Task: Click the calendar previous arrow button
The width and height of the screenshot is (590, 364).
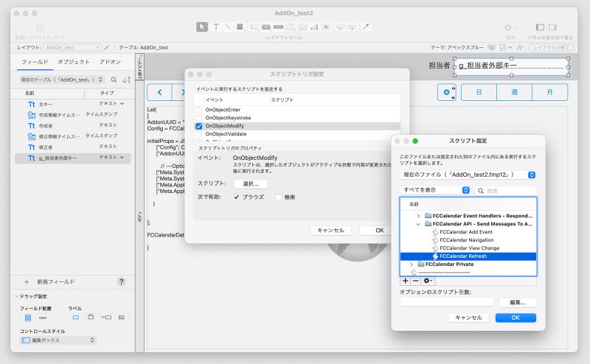Action: [159, 92]
